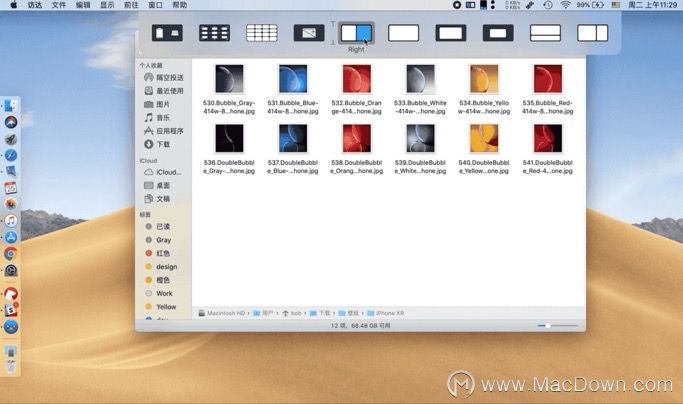Screen dimensions: 683x404
Task: Click the screenshot capture layout icon
Action: click(309, 33)
